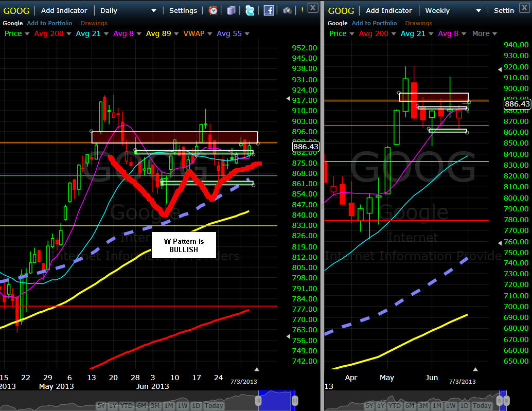Click Add to Portfolio on Daily chart
This screenshot has width=532, height=411.
(49, 23)
